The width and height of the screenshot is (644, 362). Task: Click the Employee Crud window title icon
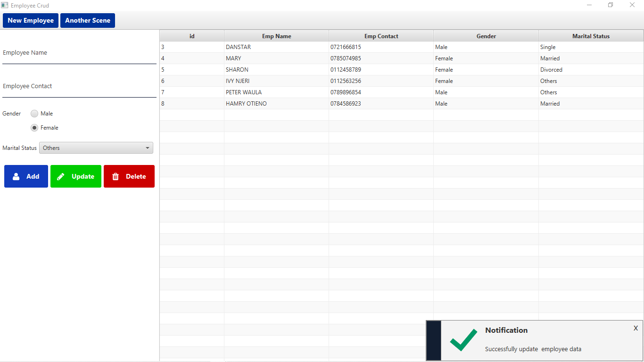point(5,5)
